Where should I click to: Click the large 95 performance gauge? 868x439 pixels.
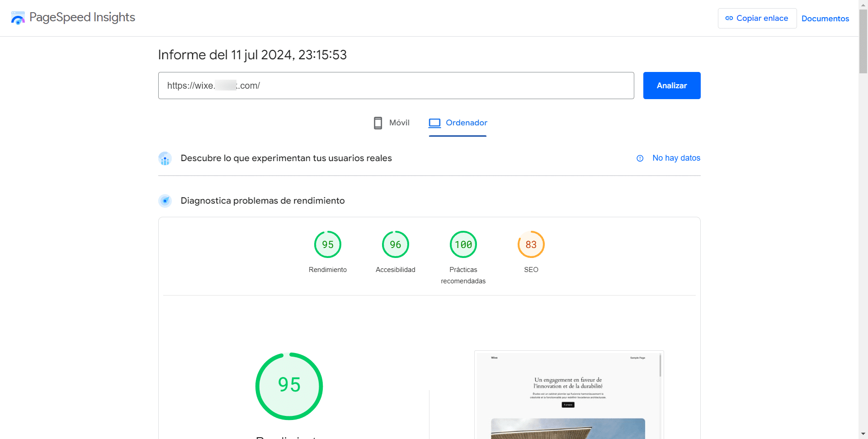coord(289,386)
